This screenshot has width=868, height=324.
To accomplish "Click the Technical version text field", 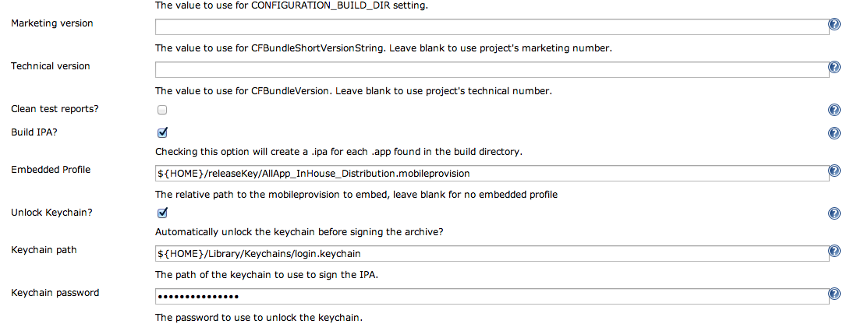I will click(x=491, y=69).
